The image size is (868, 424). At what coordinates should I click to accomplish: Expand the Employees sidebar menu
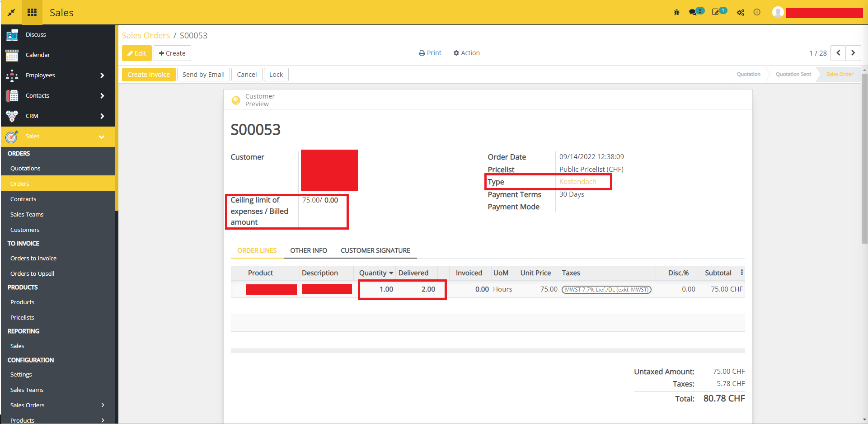point(102,75)
